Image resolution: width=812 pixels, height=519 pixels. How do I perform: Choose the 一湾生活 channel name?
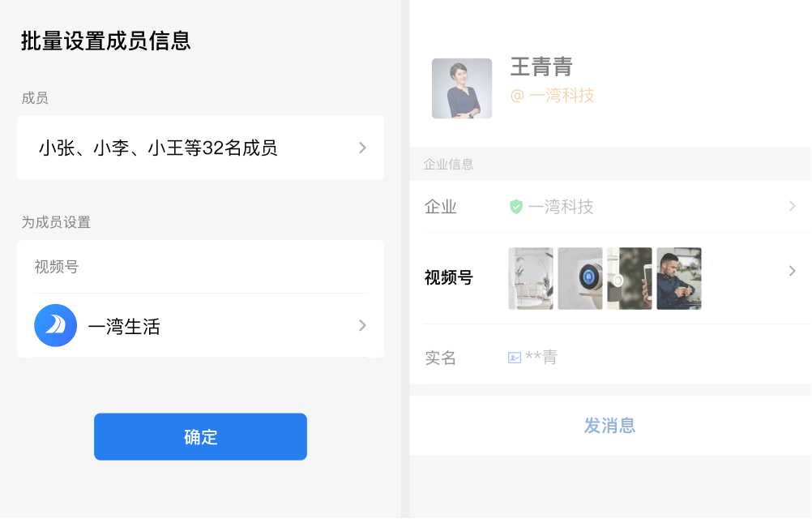(x=124, y=327)
